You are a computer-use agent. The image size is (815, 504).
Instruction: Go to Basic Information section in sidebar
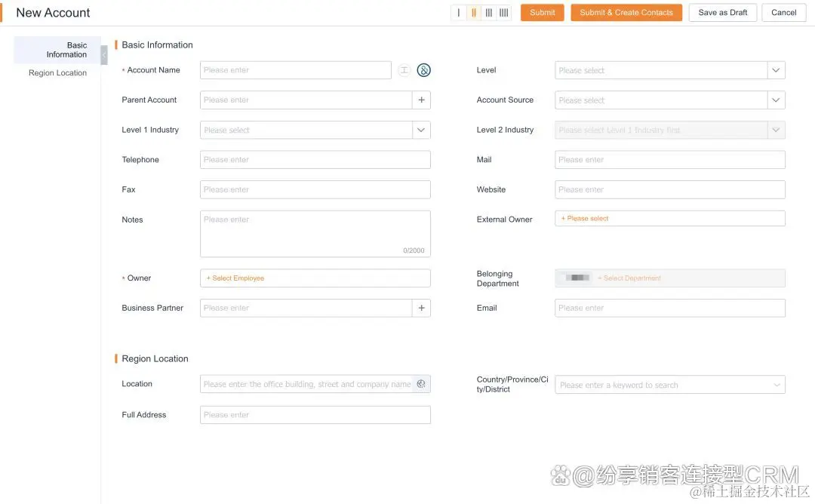57,50
